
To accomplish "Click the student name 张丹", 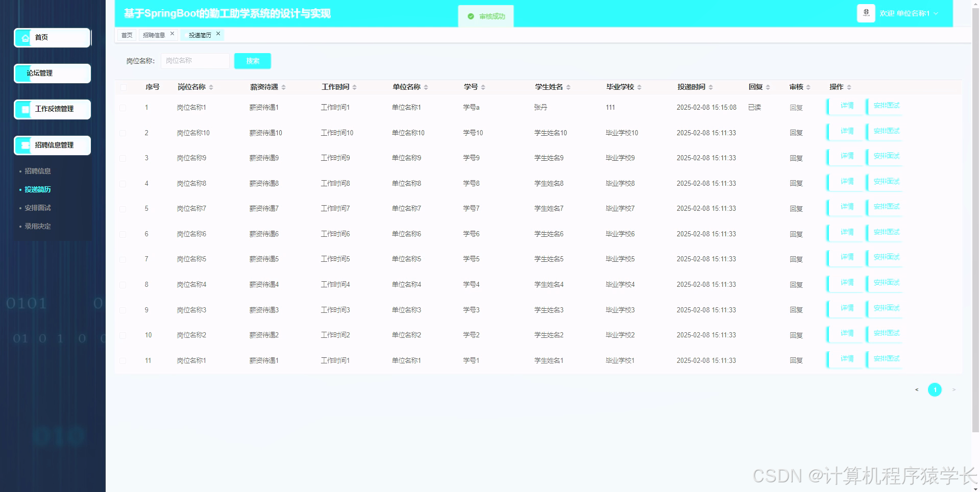I will point(541,107).
